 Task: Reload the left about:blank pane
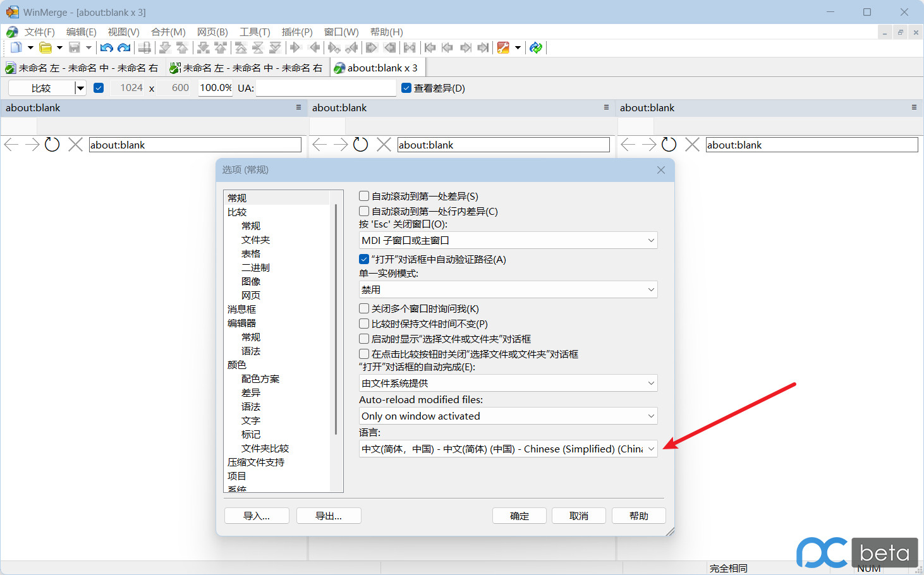coord(52,145)
